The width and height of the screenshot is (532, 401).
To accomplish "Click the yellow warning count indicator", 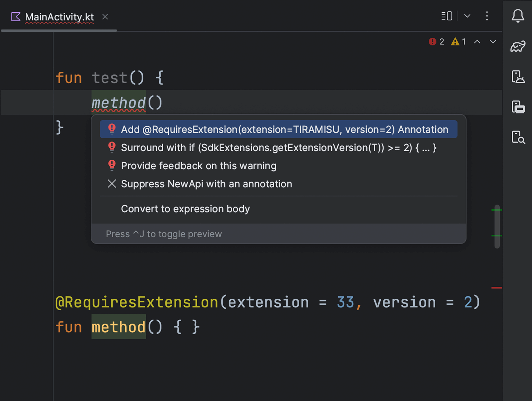I will [x=458, y=41].
